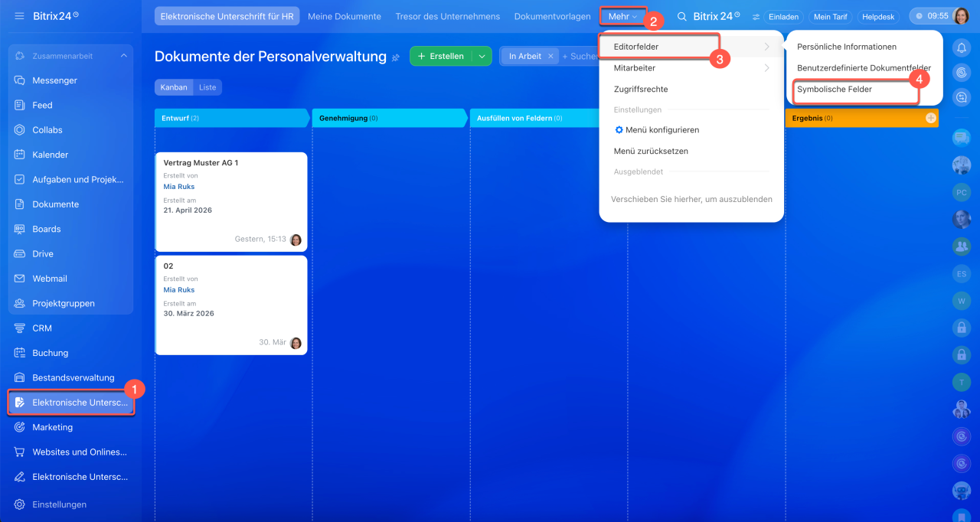This screenshot has height=522, width=980.
Task: Click the Helpdesk button
Action: [x=878, y=17]
